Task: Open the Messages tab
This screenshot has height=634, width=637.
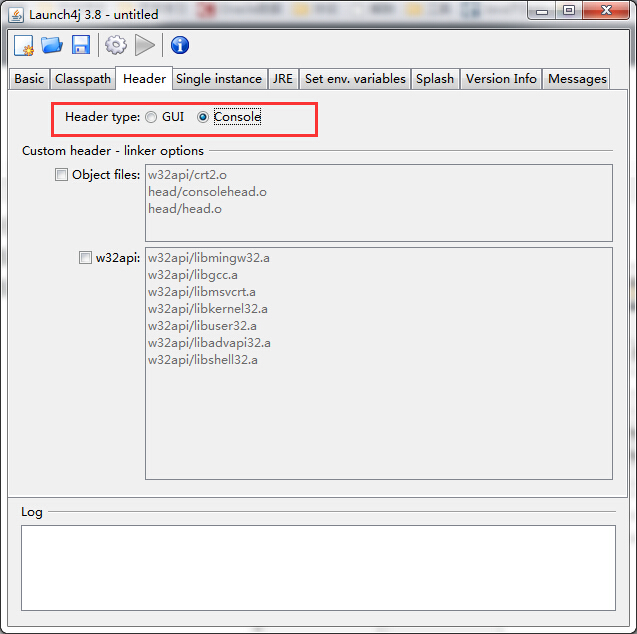Action: [577, 78]
